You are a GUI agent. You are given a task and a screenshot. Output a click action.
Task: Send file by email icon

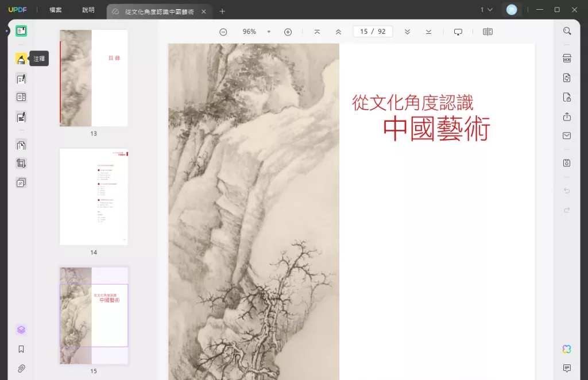coord(567,135)
